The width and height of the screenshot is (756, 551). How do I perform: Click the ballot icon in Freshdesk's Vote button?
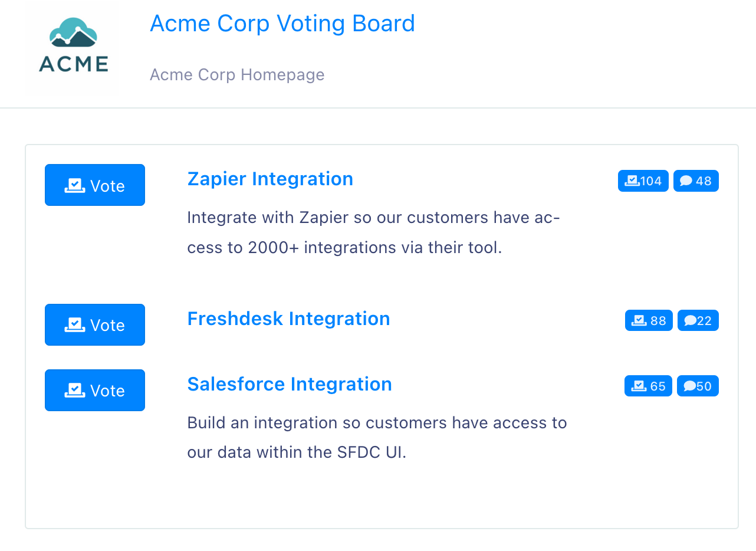coord(75,325)
